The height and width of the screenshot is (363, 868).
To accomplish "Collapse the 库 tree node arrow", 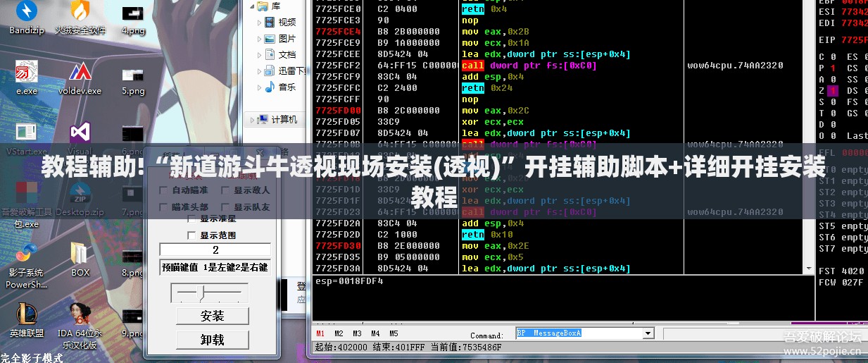I will pyautogui.click(x=252, y=6).
